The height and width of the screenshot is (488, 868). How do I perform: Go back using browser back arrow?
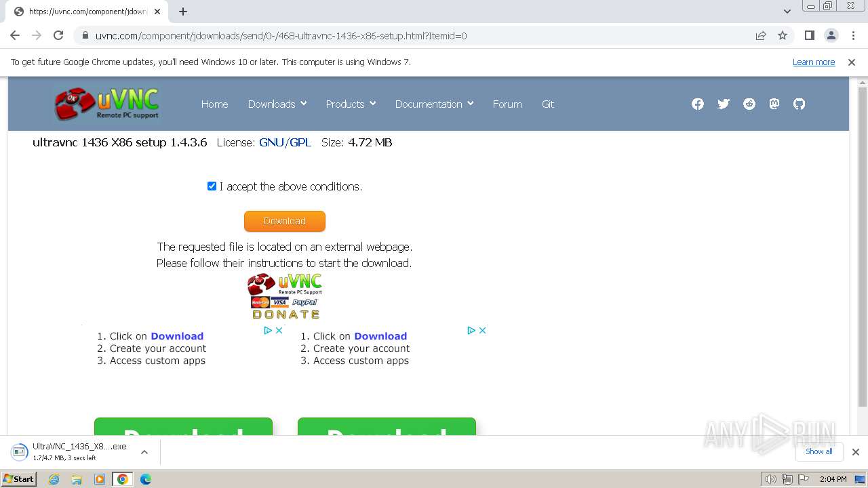tap(15, 35)
